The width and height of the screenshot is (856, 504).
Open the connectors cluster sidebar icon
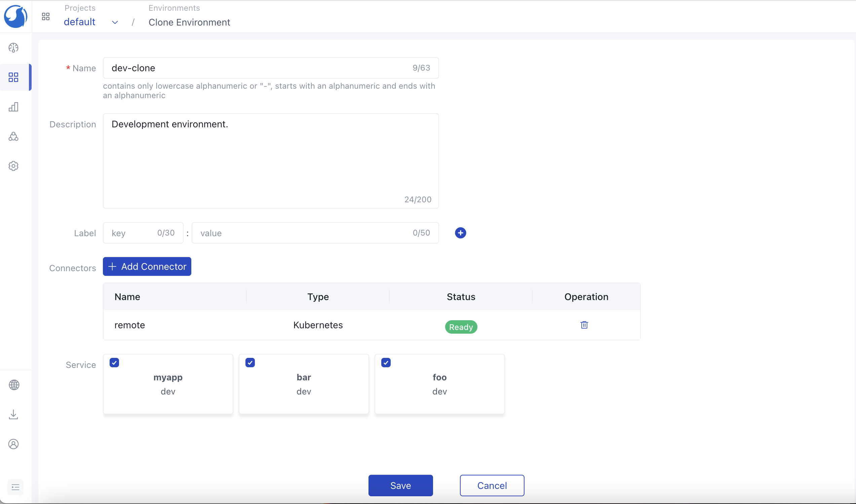click(13, 136)
